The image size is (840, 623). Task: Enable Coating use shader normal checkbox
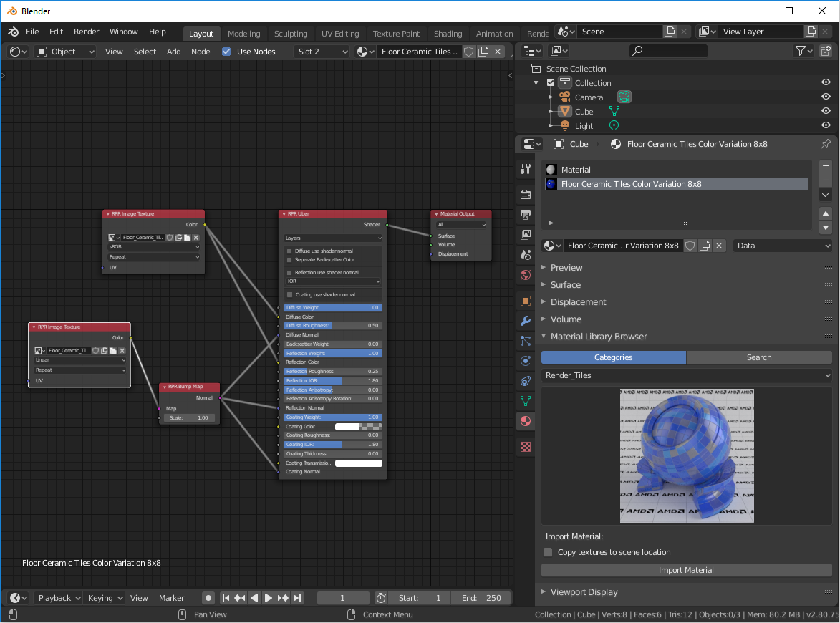pos(290,294)
